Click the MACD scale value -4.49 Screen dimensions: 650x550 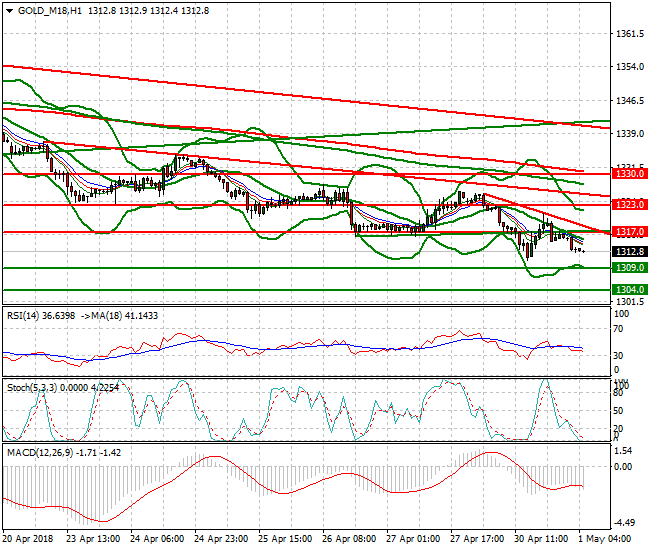623,523
